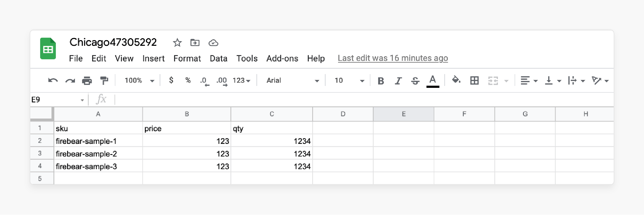
Task: Select column C header
Action: [x=272, y=114]
